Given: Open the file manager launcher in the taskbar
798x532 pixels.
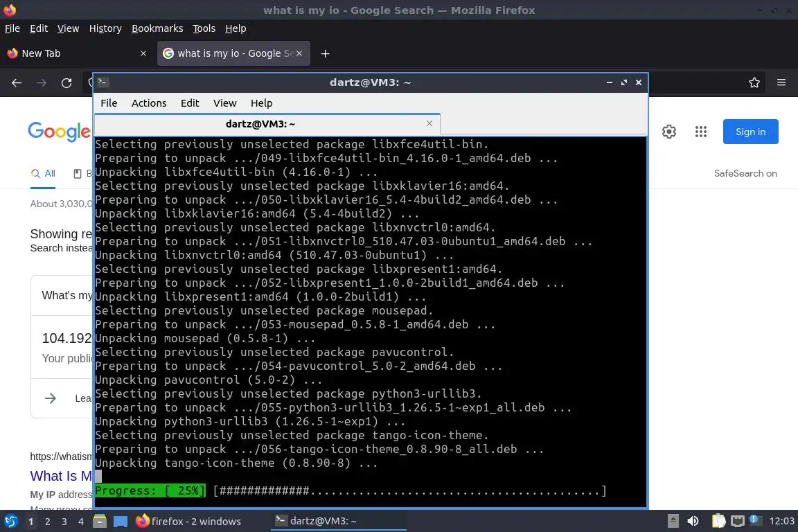Looking at the screenshot, I should click(x=100, y=522).
